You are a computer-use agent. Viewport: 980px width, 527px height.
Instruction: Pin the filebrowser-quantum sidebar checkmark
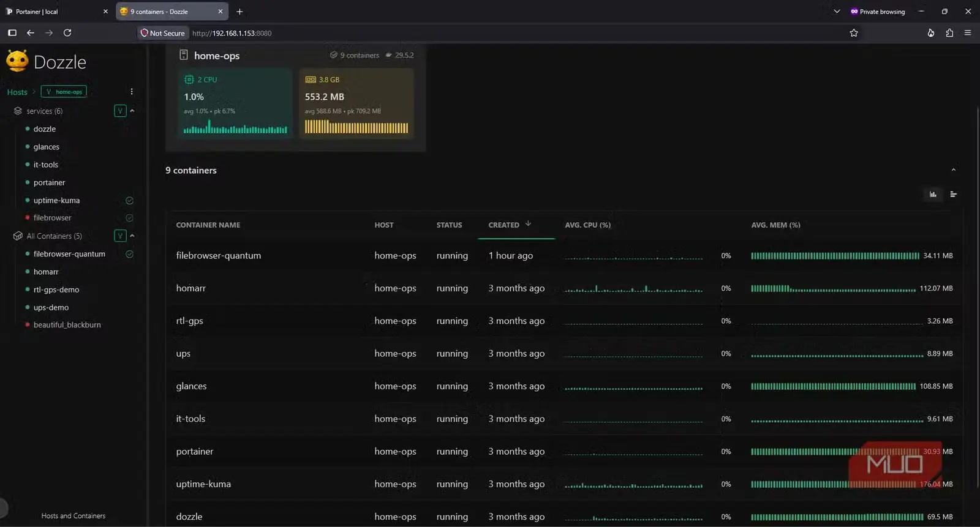[x=129, y=254]
